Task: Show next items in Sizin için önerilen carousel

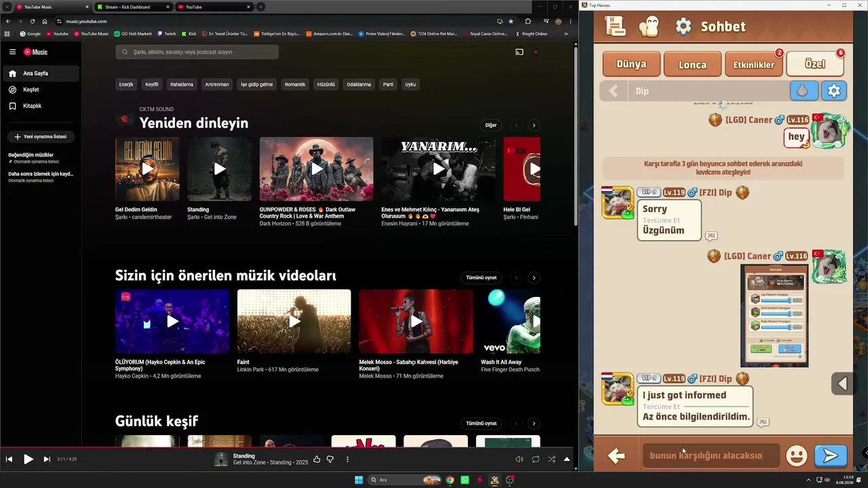Action: [x=534, y=278]
